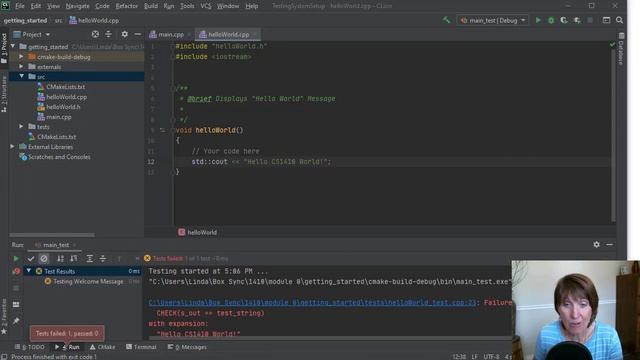Open the main_test | Debug configuration dropdown
Image resolution: width=640 pixels, height=360 pixels.
(x=493, y=20)
